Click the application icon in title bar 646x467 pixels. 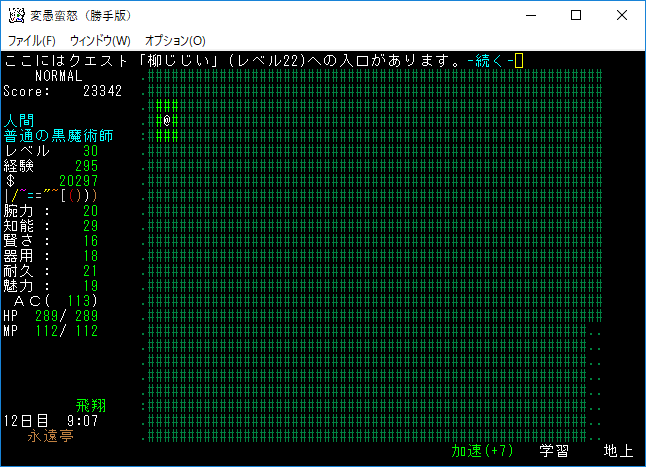17,15
